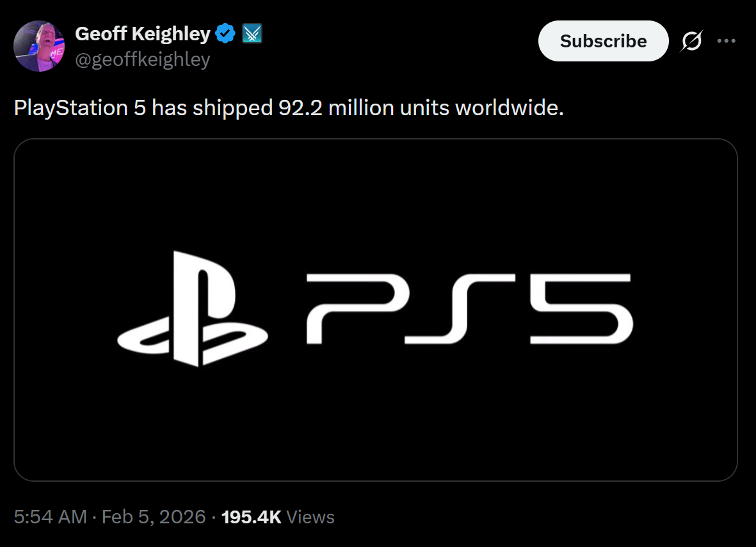Open the three-dots More options menu
Viewport: 756px width, 547px height.
[x=726, y=41]
